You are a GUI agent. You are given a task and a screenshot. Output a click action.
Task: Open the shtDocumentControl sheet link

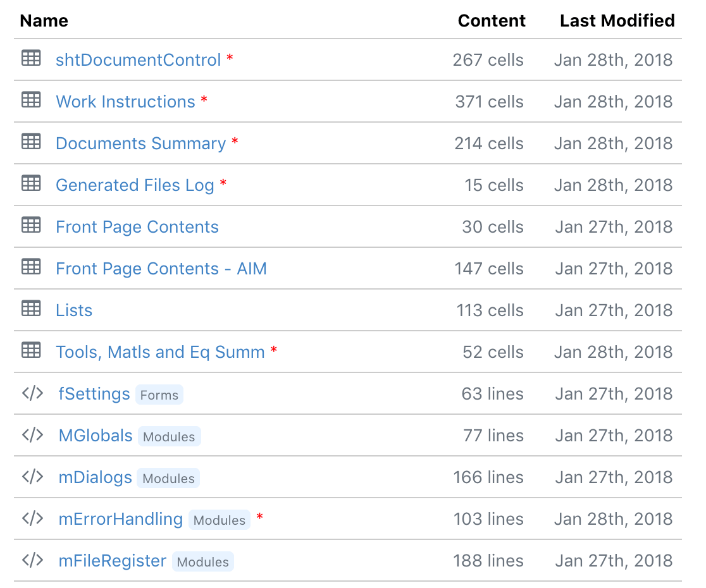tap(138, 60)
